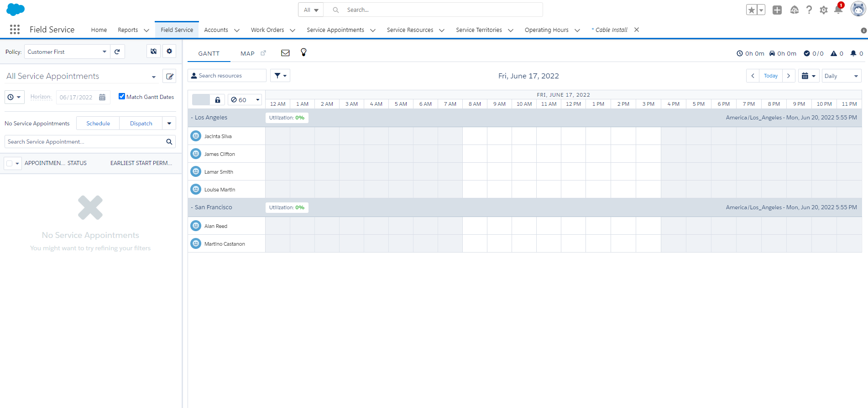Refresh the policy list

click(117, 52)
